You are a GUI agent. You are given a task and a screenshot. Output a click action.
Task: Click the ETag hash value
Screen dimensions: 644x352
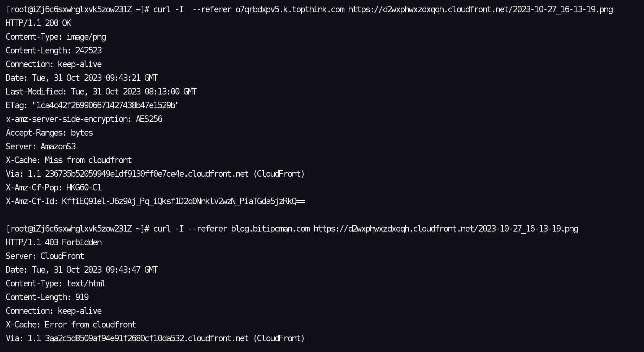(105, 105)
